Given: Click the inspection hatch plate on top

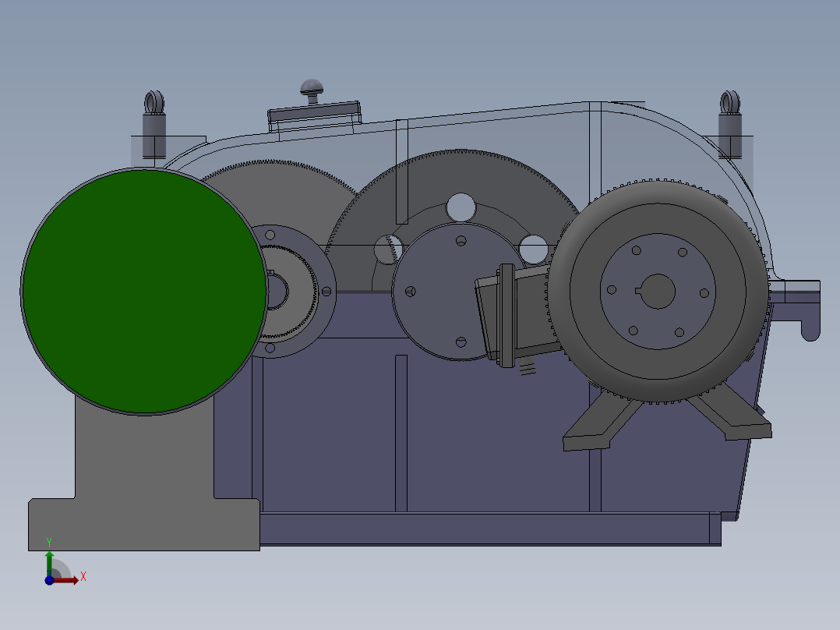Looking at the screenshot, I should [312, 115].
